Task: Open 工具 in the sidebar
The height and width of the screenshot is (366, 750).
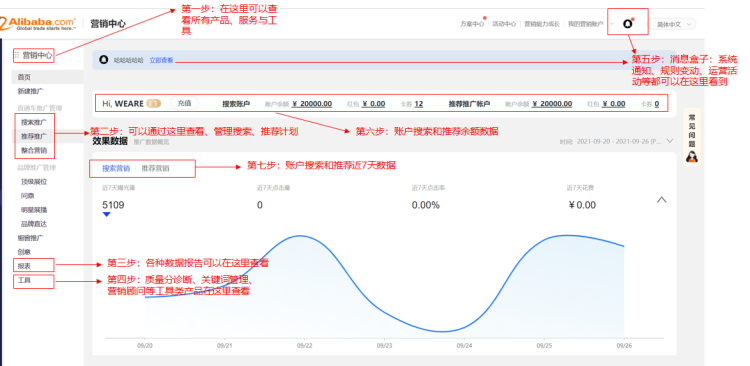Action: (x=24, y=280)
